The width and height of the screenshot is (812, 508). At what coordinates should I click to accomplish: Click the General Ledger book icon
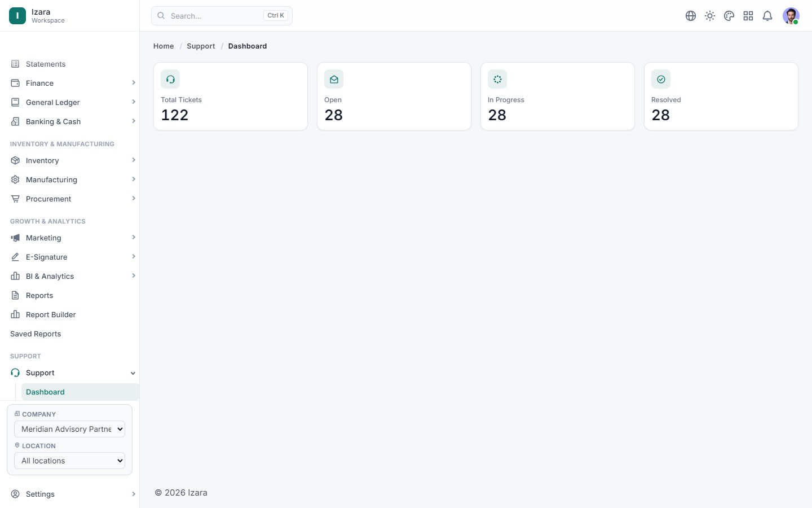15,102
